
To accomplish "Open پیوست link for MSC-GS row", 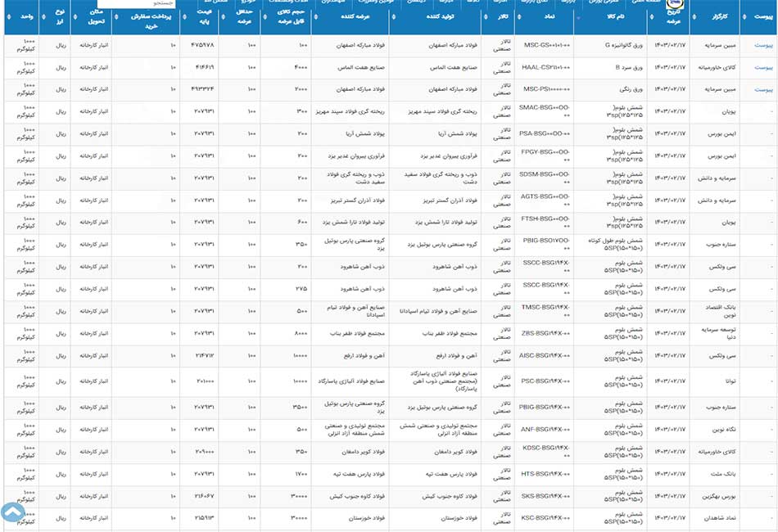I will tap(763, 45).
